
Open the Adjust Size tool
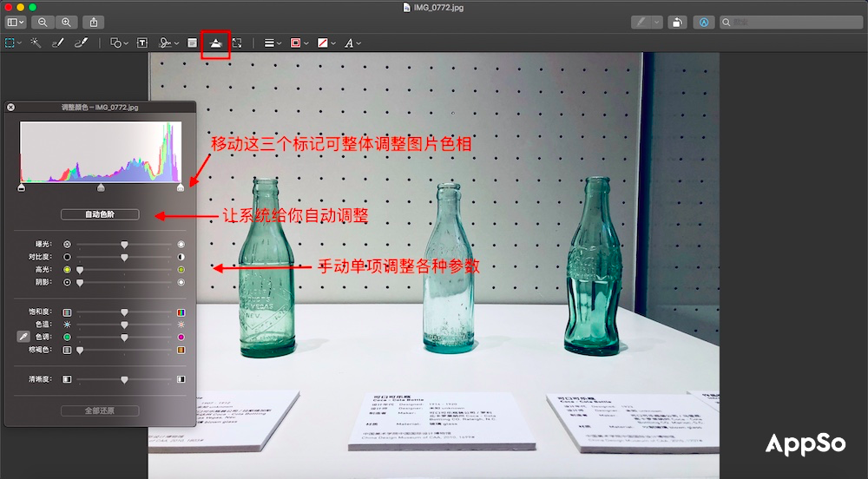tap(237, 42)
